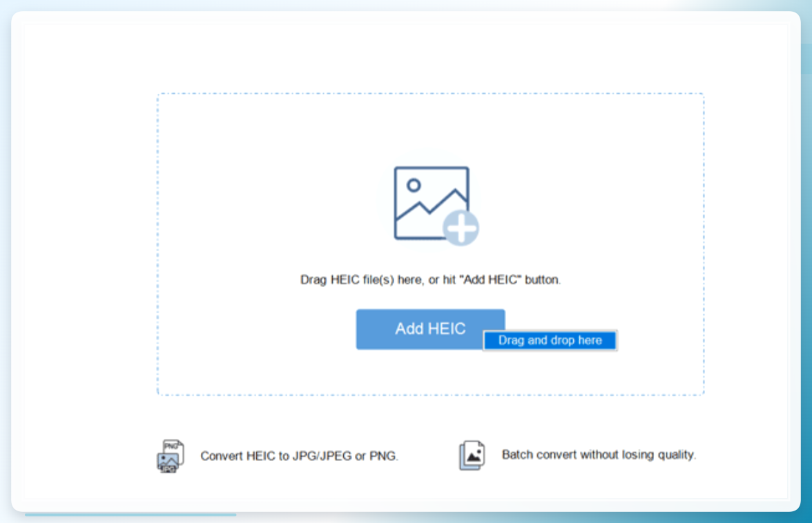Click the blue progress line below window
The height and width of the screenshot is (523, 812).
[130, 515]
